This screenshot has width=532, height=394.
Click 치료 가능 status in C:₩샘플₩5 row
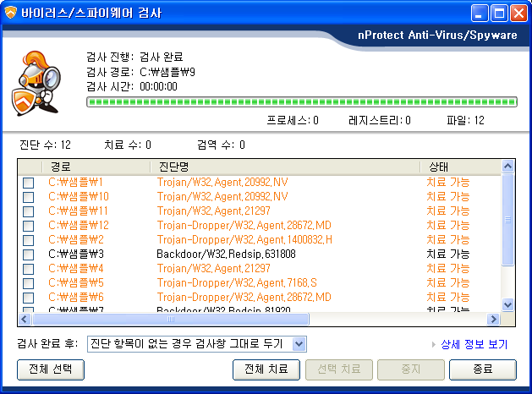(x=448, y=282)
